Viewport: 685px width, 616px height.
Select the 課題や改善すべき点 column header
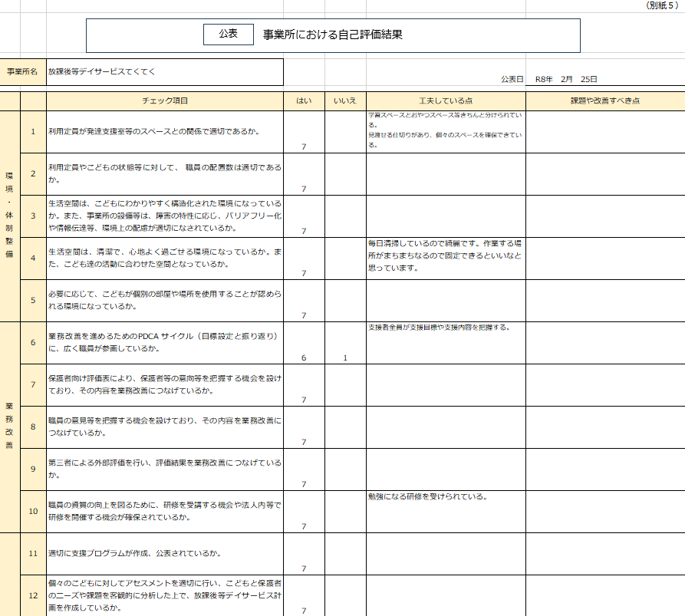coord(604,100)
